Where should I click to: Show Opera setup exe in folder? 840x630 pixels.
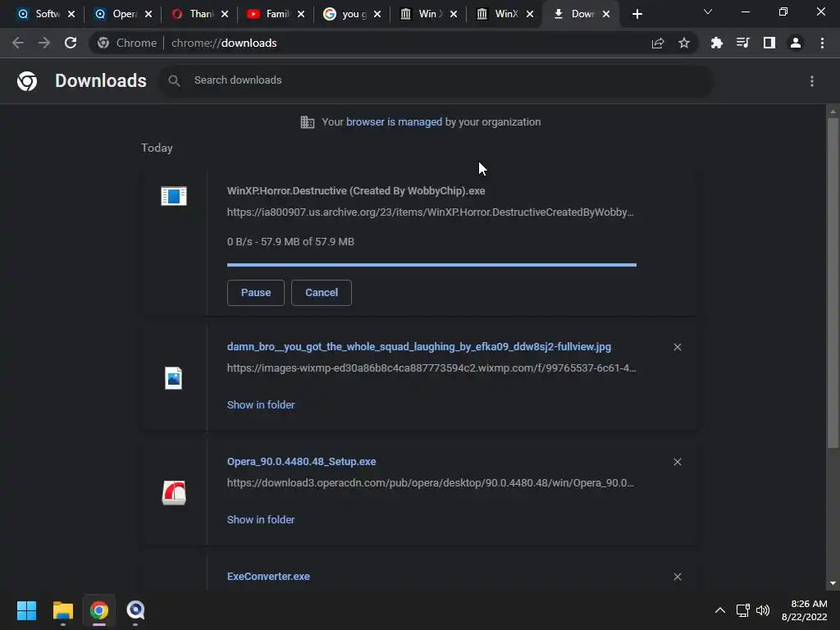(x=261, y=519)
